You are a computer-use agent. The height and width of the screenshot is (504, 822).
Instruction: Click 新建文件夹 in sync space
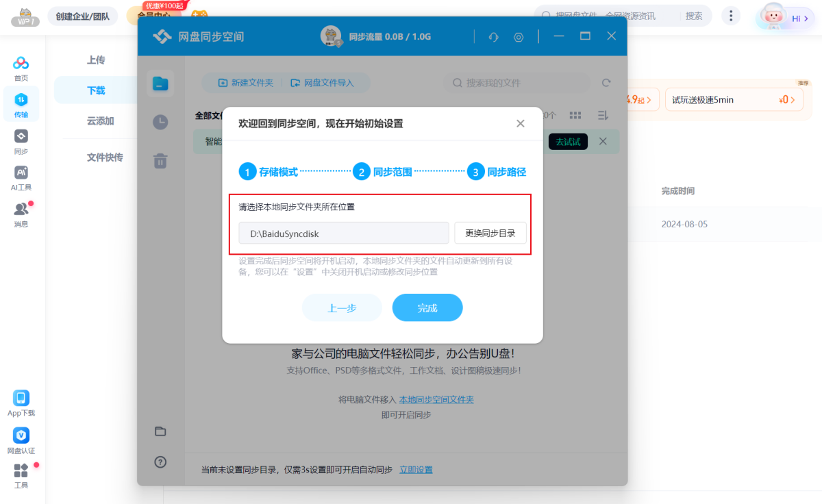pyautogui.click(x=245, y=83)
